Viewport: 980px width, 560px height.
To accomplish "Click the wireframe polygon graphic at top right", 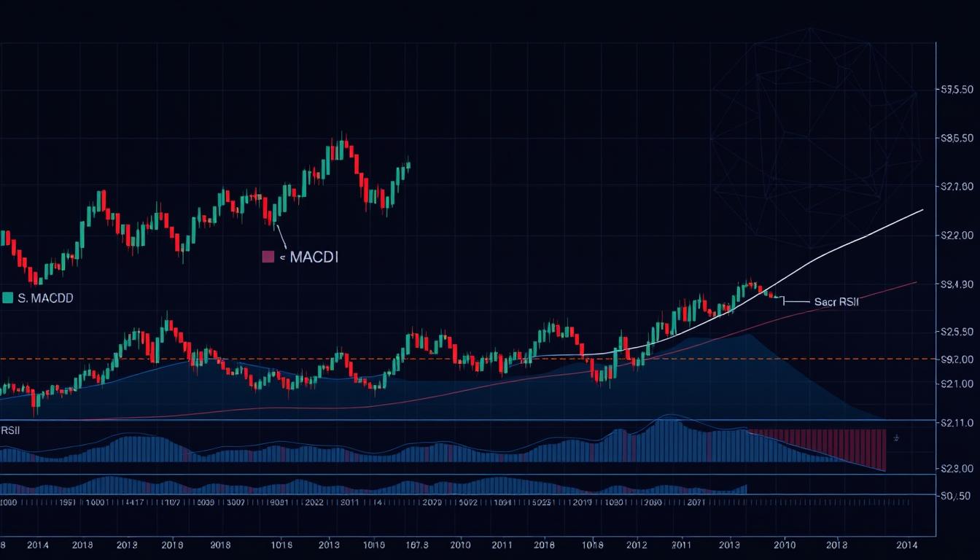I will click(x=813, y=135).
